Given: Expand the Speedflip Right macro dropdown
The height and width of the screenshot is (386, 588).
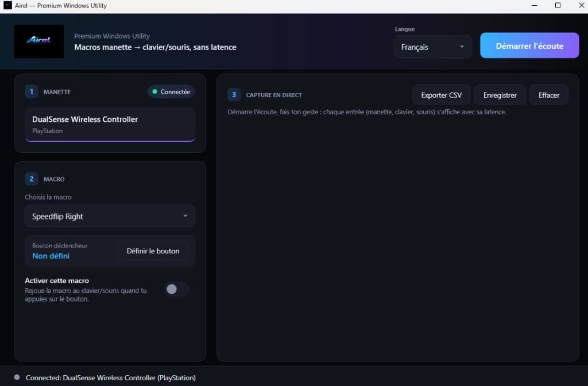Looking at the screenshot, I should click(110, 216).
